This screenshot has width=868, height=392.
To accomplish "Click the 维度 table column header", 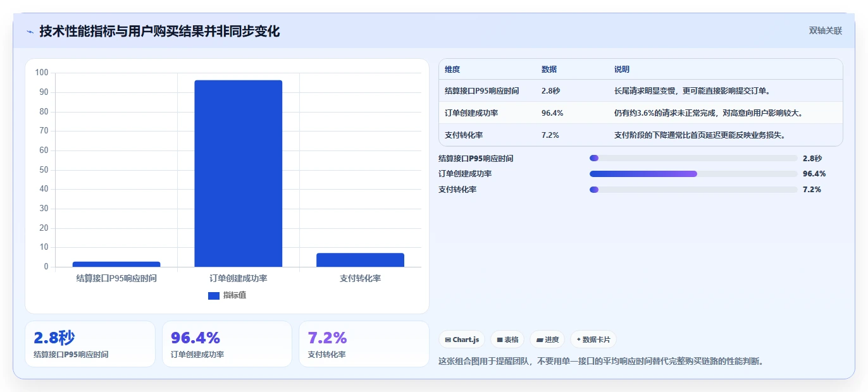I will 453,70.
